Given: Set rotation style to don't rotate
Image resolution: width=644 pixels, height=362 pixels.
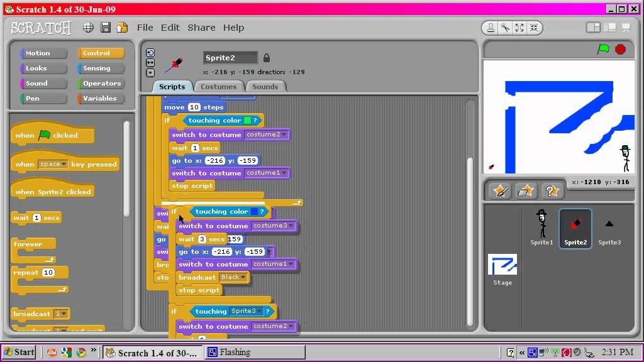Looking at the screenshot, I should (x=150, y=73).
